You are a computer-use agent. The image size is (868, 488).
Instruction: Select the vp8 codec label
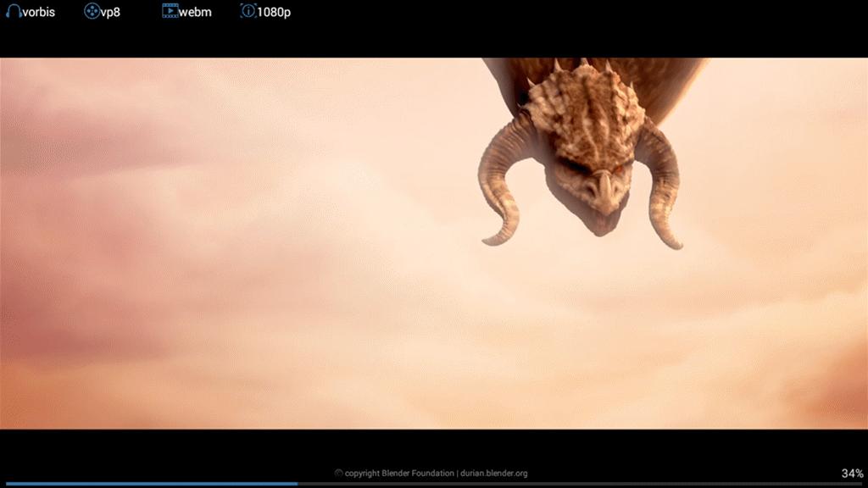[x=110, y=13]
